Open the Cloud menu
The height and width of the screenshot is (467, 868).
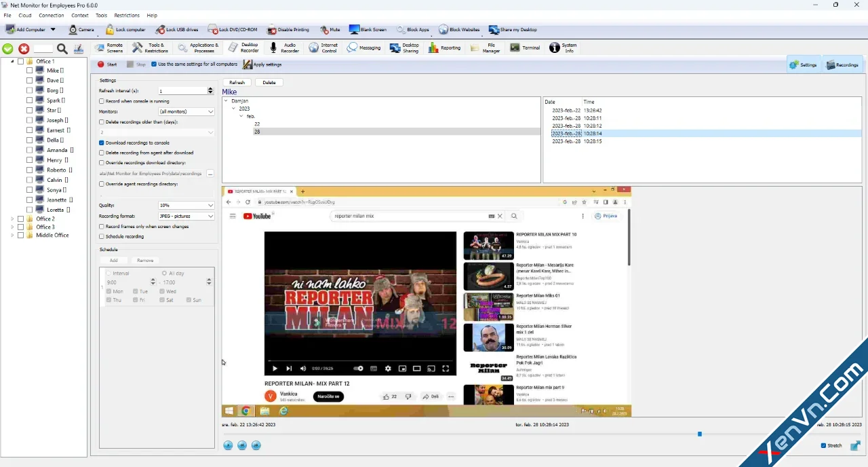(25, 15)
